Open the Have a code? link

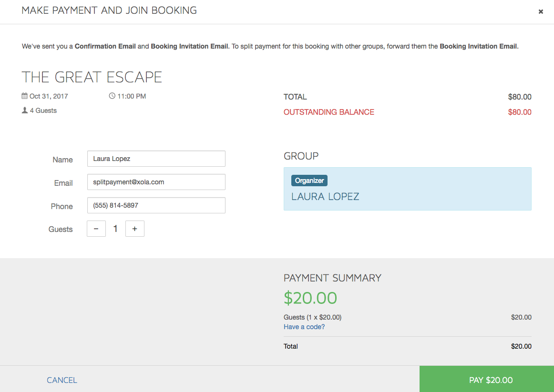[304, 327]
